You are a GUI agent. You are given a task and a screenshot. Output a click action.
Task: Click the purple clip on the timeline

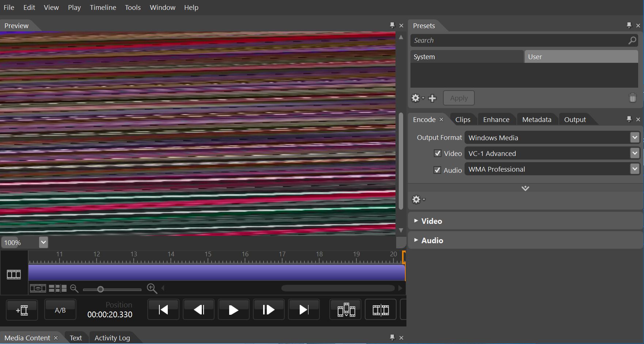(216, 272)
